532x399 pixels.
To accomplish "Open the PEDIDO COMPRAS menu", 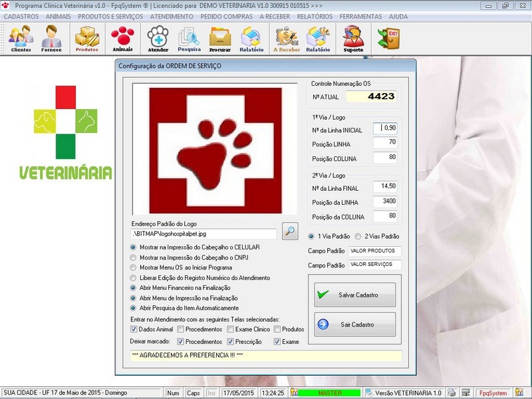I will [x=226, y=17].
